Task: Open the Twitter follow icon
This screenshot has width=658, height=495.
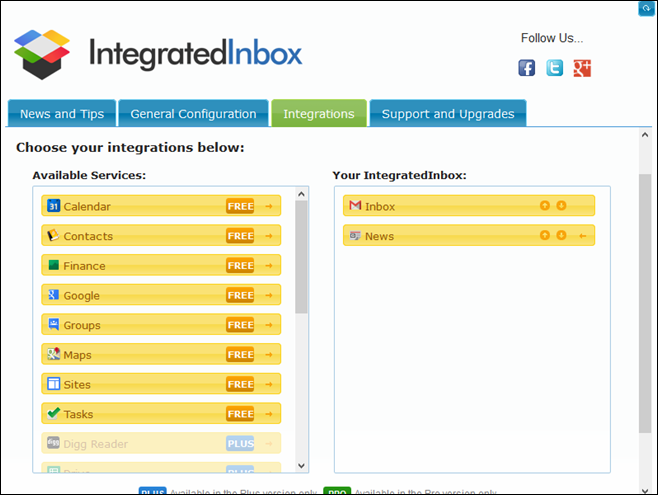Action: pyautogui.click(x=554, y=68)
